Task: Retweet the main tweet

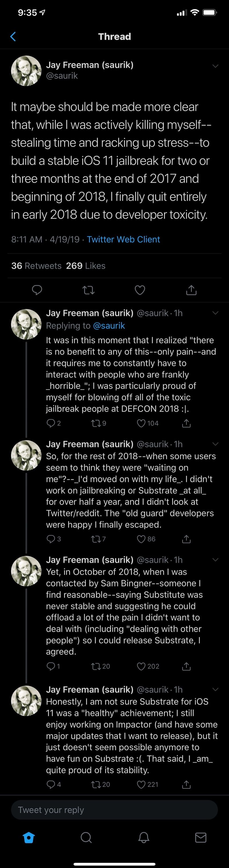Action: tap(88, 290)
